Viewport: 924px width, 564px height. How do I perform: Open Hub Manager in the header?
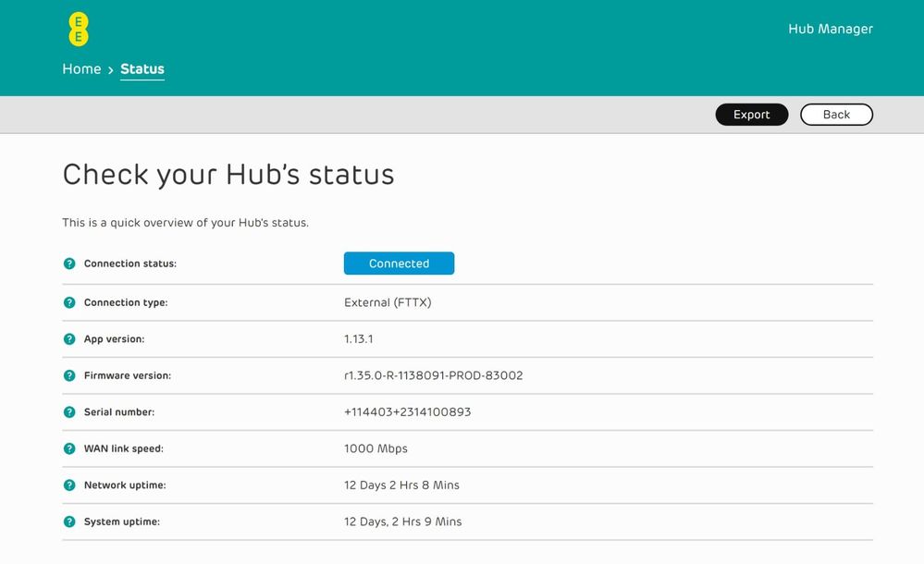point(830,29)
